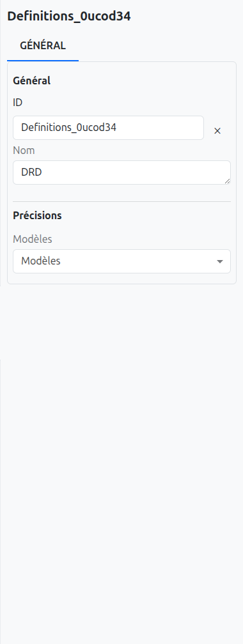Click the Definitions_0ucod34 text inside ID box
The height and width of the screenshot is (644, 243).
[68, 128]
